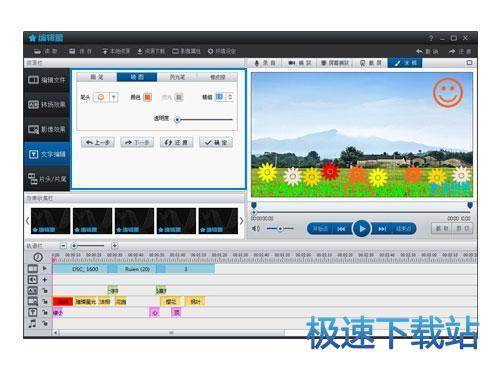Open the orange color swatch

pos(147,97)
